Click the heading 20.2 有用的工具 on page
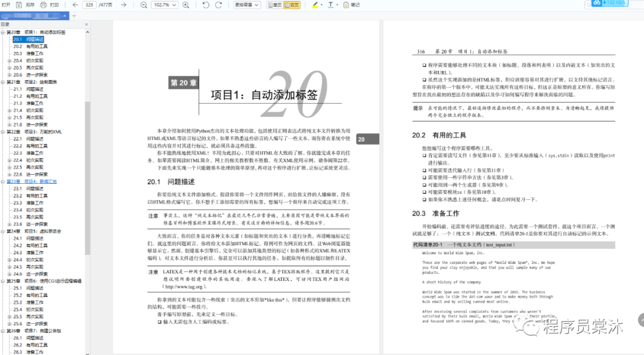 point(439,135)
